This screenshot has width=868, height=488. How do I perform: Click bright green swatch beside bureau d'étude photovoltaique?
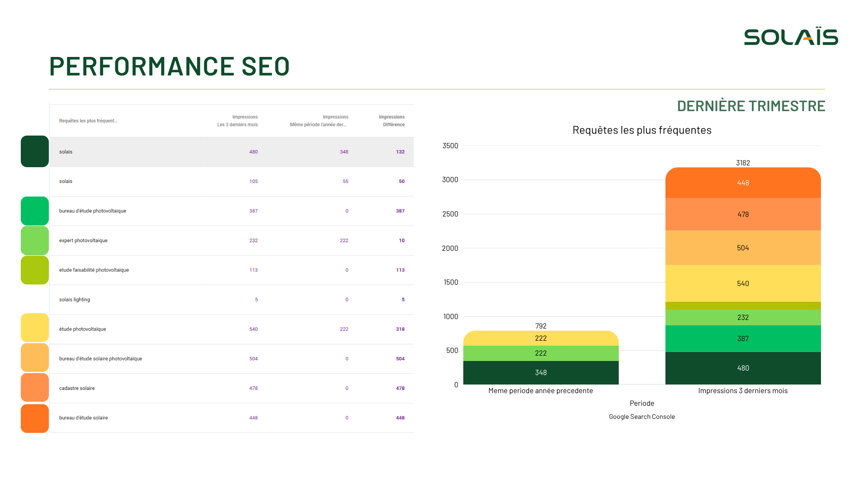point(35,211)
